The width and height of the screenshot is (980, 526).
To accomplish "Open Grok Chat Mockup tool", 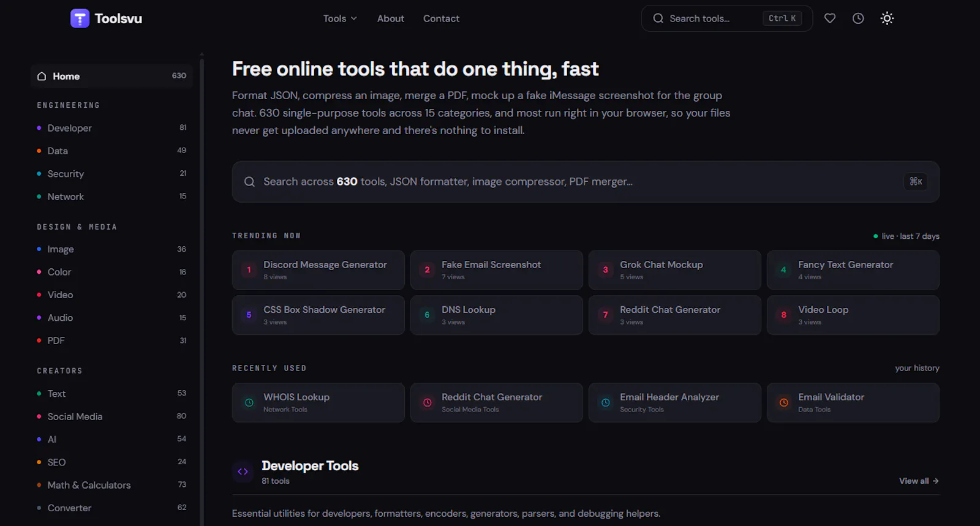I will (675, 270).
